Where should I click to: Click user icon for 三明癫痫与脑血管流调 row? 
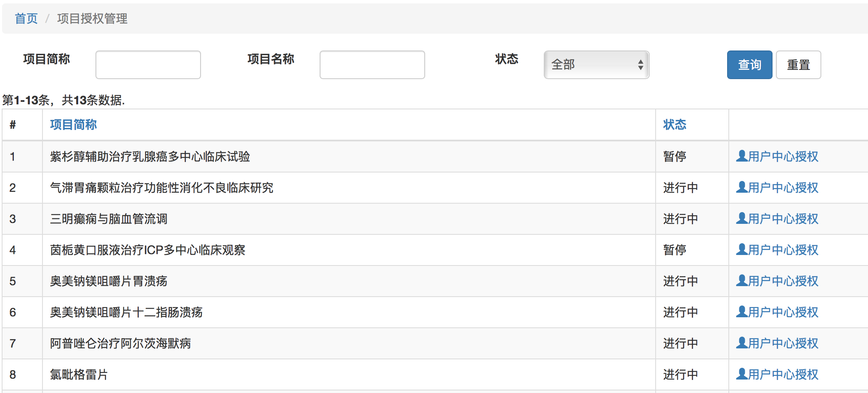[741, 218]
